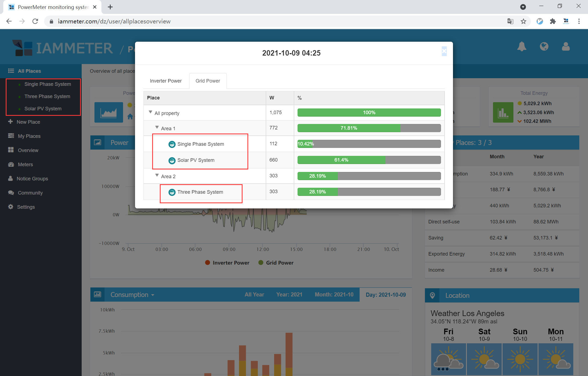Click the notification bell icon
Screen dimensions: 588x376
[522, 47]
